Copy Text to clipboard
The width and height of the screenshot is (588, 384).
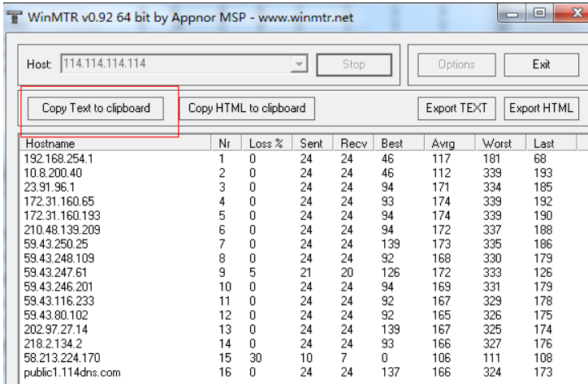96,108
